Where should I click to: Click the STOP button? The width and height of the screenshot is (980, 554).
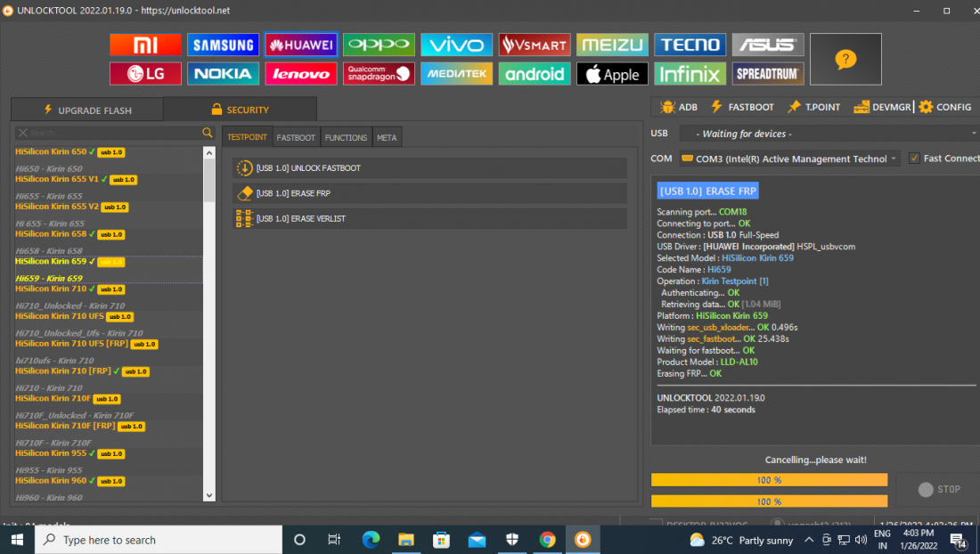point(939,490)
